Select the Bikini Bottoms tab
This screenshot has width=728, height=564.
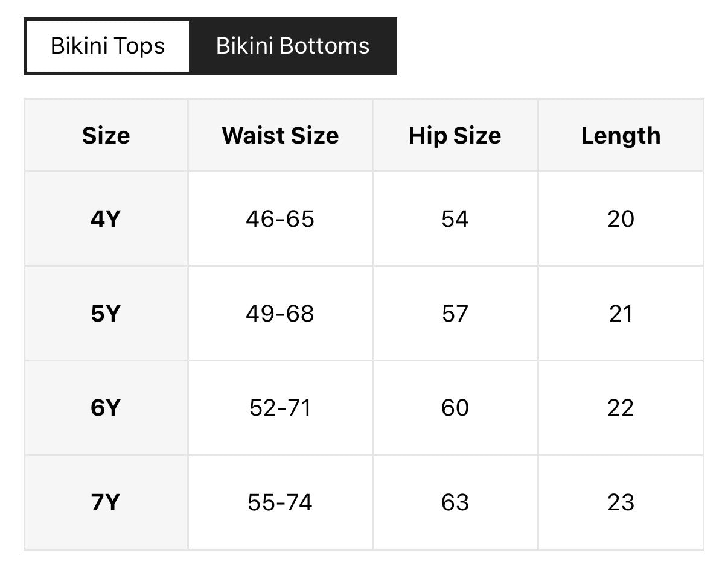coord(293,46)
